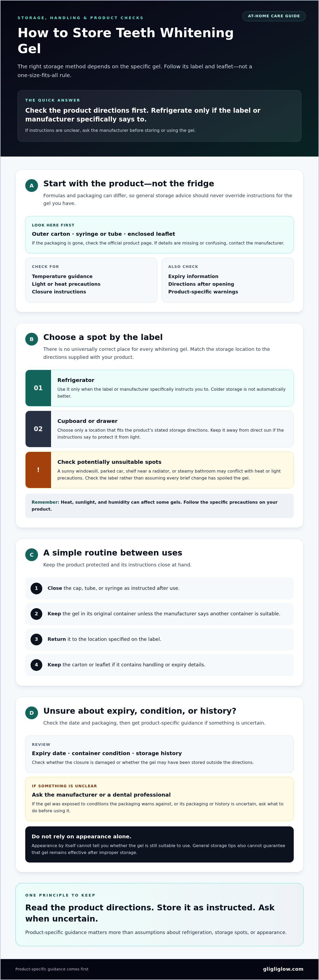319x980 pixels.
Task: Click the section D circle badge
Action: click(x=32, y=713)
